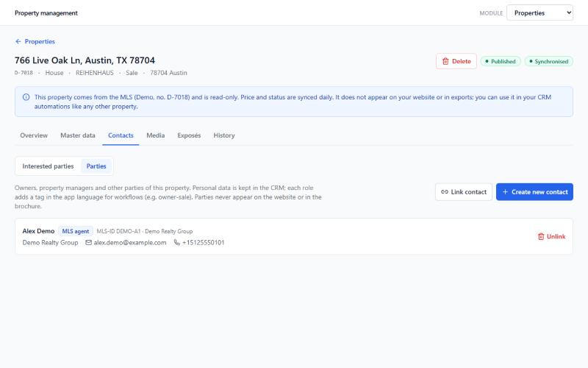Click the email envelope icon for Alex Demo
The height and width of the screenshot is (368, 588).
[88, 243]
